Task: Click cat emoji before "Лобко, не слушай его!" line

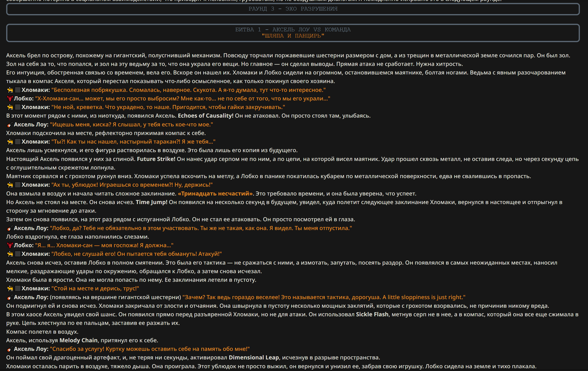Action: tap(10, 254)
